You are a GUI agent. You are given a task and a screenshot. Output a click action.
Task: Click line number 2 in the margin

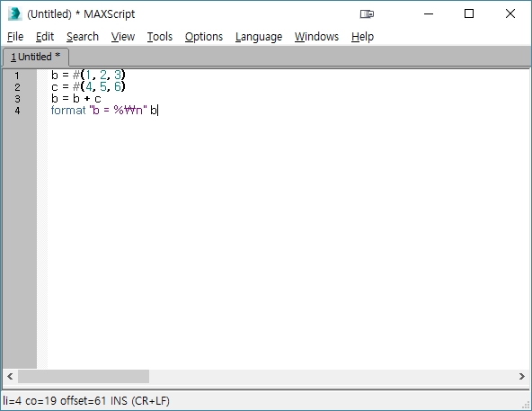point(17,87)
